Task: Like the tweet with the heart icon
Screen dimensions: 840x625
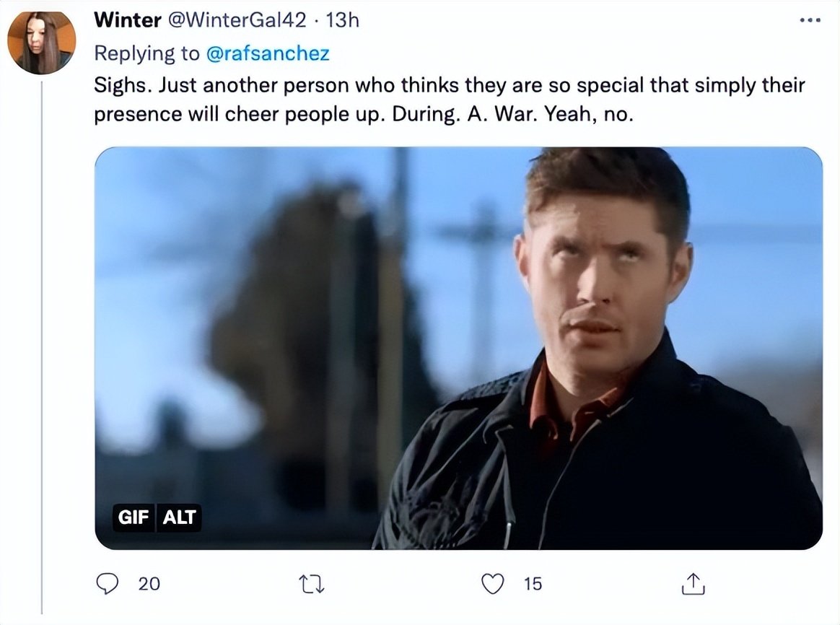Action: coord(492,584)
